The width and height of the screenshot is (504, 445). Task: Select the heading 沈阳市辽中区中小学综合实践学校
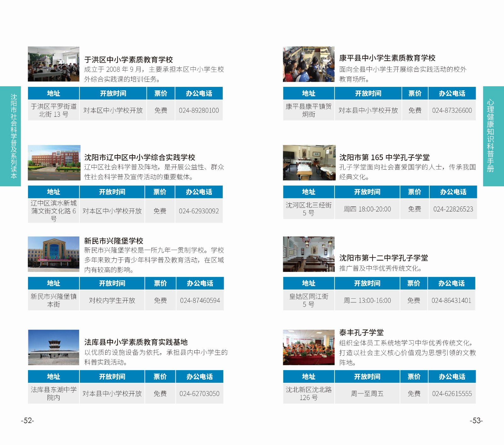pyautogui.click(x=140, y=157)
